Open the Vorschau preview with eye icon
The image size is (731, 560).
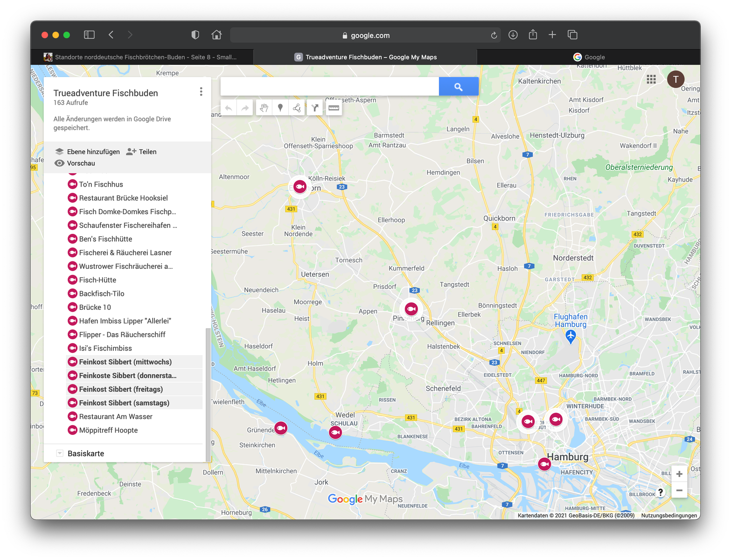(x=75, y=163)
